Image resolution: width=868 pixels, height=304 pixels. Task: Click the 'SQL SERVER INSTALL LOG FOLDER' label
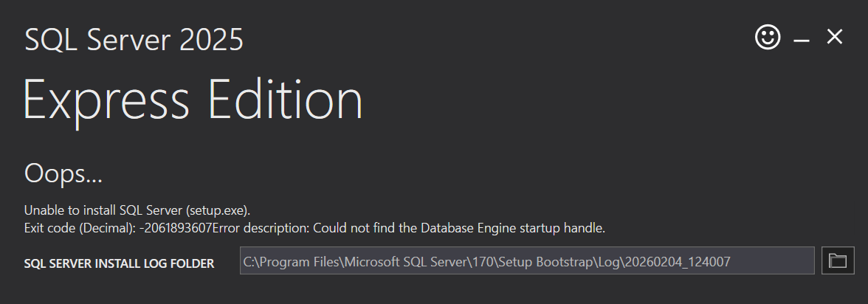pos(119,263)
